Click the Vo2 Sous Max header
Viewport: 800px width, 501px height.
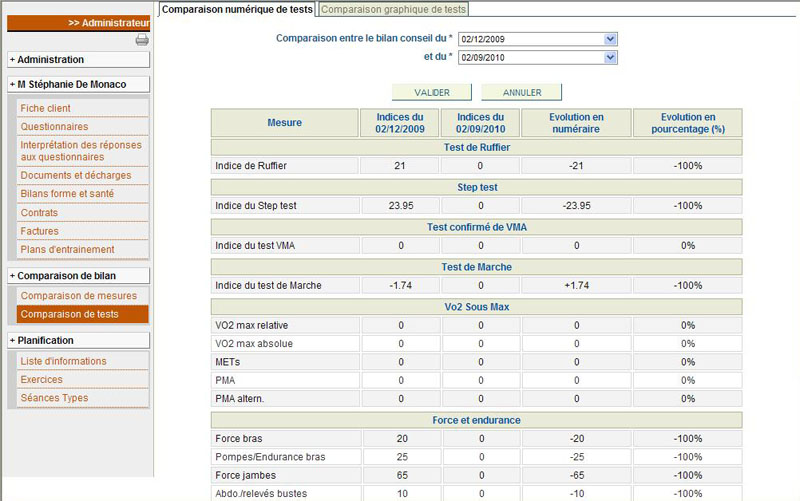coord(477,307)
